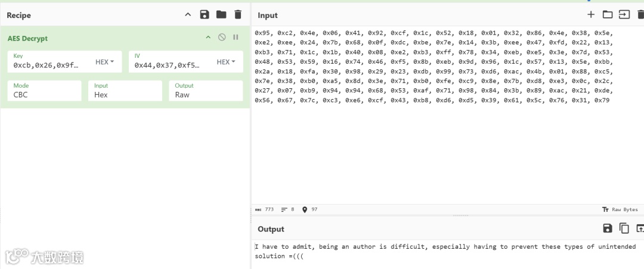Image resolution: width=644 pixels, height=269 pixels.
Task: Open a folder as input
Action: click(x=608, y=15)
